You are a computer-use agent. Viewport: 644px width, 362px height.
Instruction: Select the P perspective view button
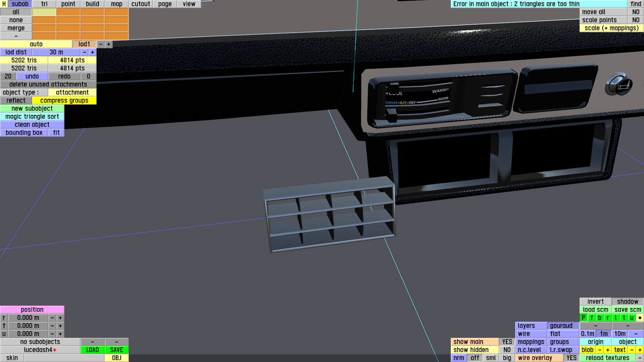[583, 318]
